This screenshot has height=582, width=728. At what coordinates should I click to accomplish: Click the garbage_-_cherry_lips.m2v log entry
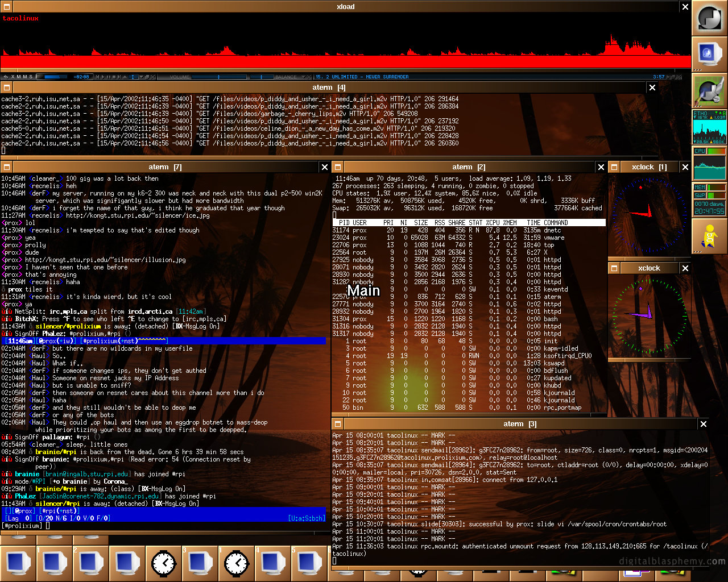209,114
